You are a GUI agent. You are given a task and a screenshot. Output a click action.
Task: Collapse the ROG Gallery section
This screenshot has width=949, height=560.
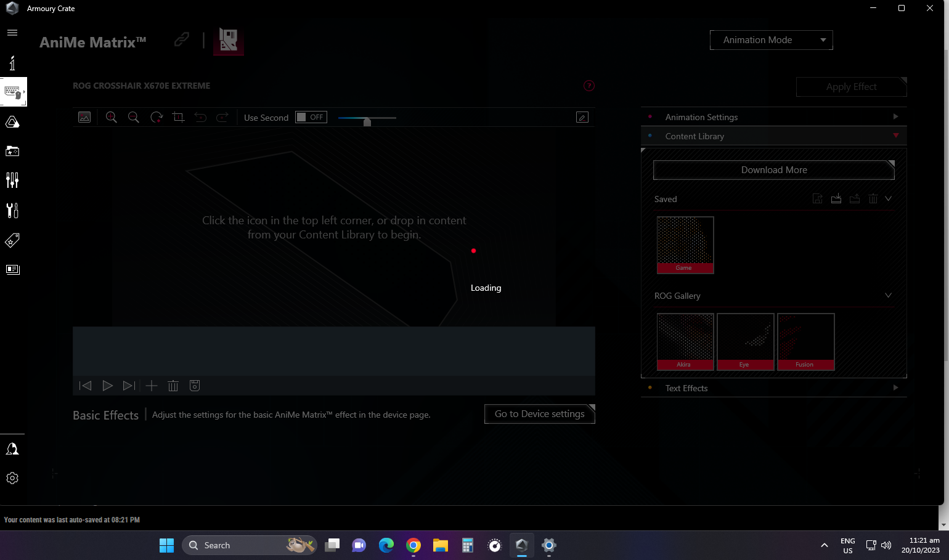pos(888,296)
